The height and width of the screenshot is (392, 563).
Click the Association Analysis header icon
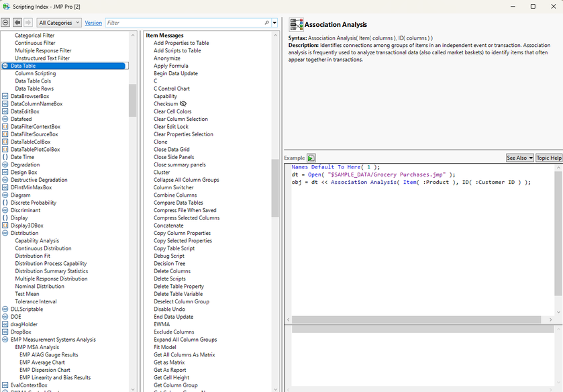click(x=296, y=25)
